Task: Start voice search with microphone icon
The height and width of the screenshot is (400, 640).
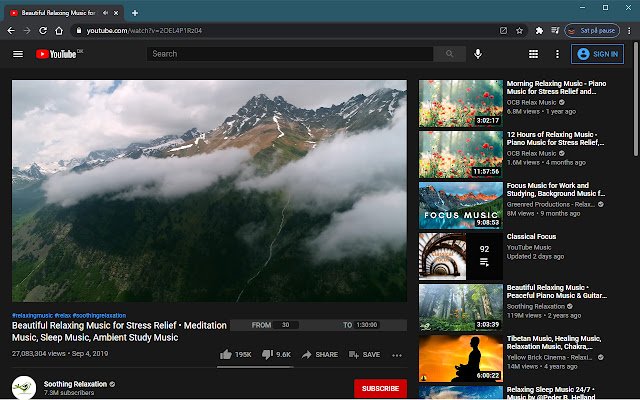Action: [x=478, y=54]
